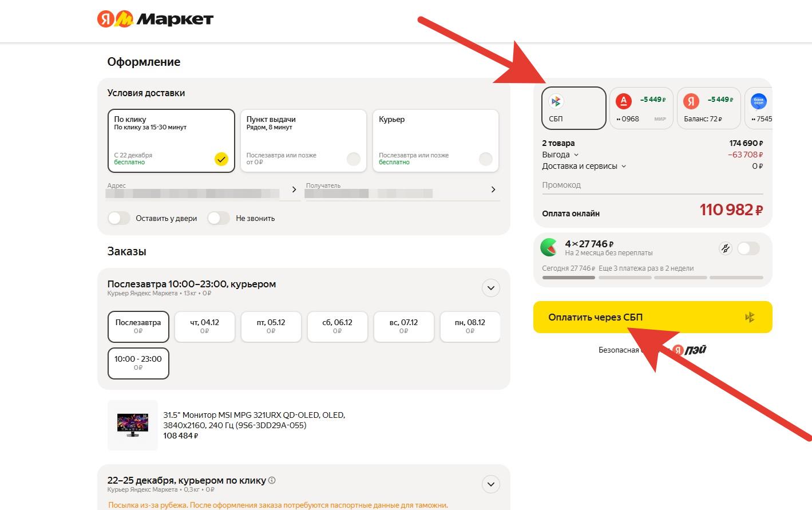Select the Пункт выдачи delivery radio
The image size is (812, 510).
click(x=354, y=159)
